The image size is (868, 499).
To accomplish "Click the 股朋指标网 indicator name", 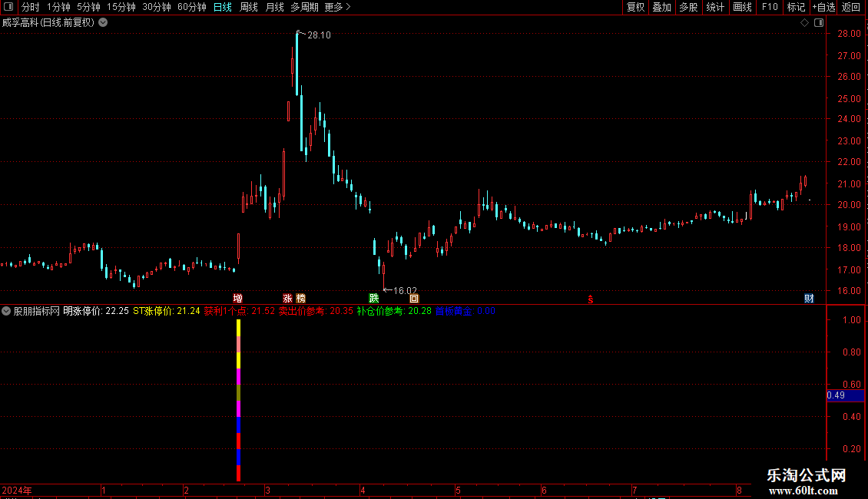I will (x=37, y=312).
